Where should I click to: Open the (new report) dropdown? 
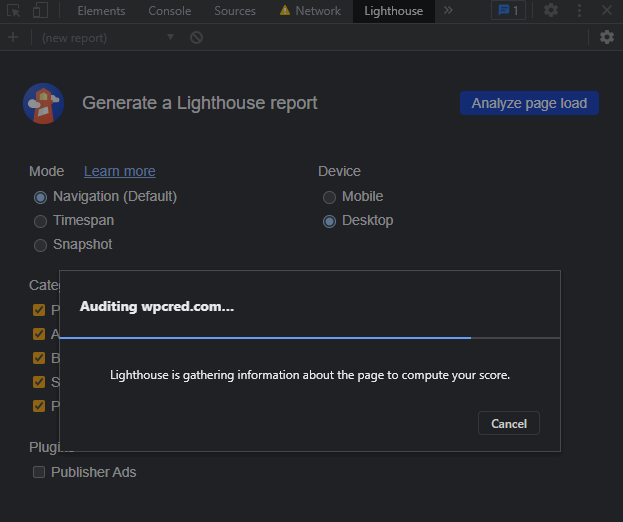tap(108, 38)
